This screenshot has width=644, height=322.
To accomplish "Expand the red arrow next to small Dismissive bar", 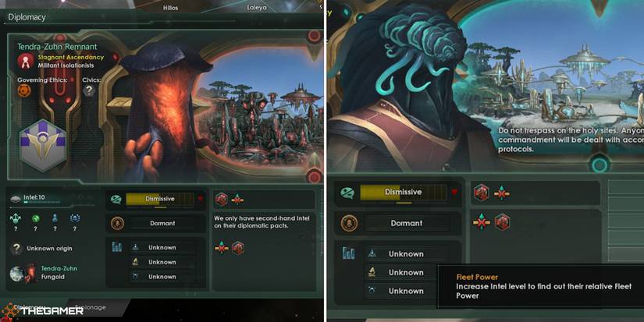I will pos(201,199).
